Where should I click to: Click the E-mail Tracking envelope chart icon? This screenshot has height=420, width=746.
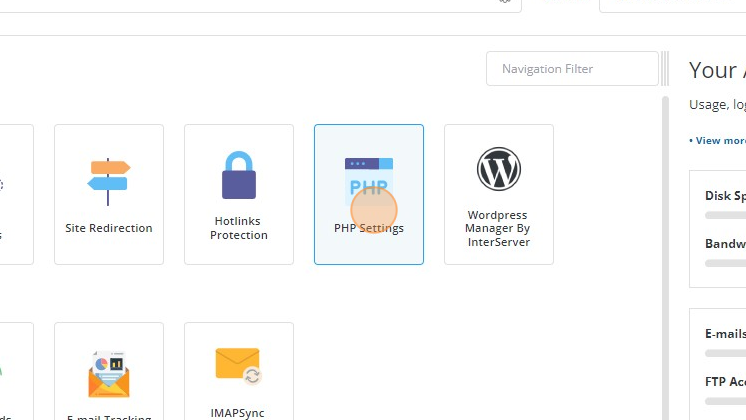[109, 374]
